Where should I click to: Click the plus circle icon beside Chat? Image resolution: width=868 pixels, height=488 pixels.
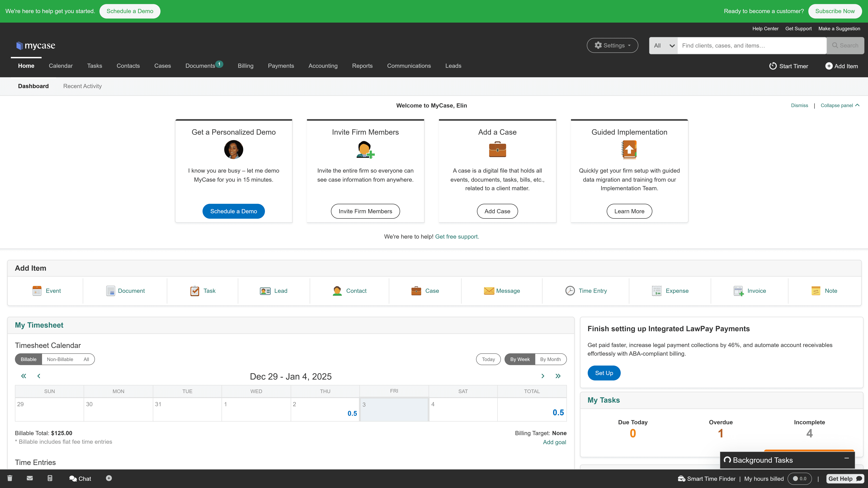tap(109, 478)
